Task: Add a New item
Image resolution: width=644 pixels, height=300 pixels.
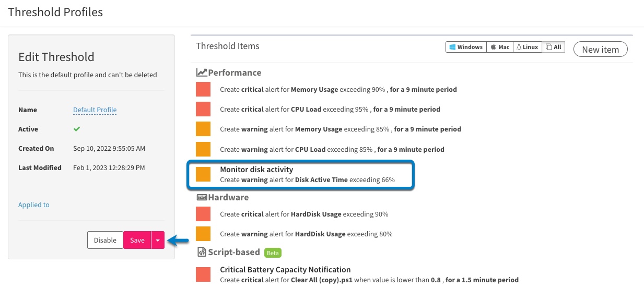Action: pos(601,50)
